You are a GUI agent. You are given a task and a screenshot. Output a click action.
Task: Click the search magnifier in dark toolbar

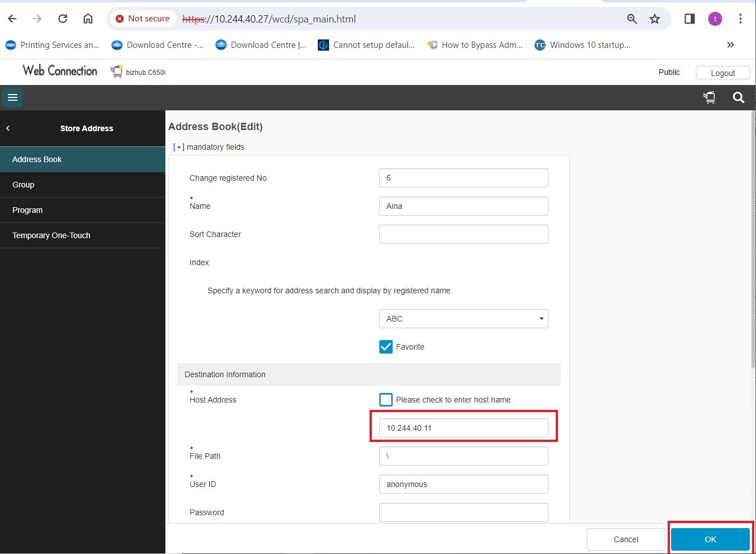click(x=739, y=98)
